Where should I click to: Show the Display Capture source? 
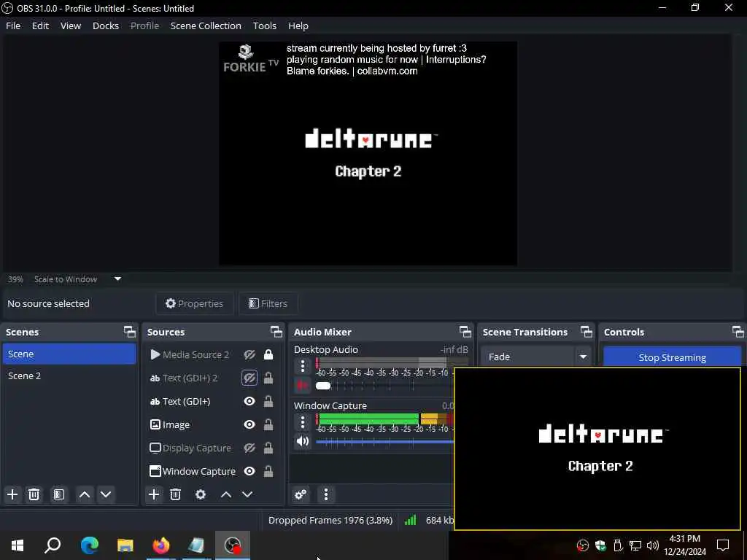coord(249,448)
